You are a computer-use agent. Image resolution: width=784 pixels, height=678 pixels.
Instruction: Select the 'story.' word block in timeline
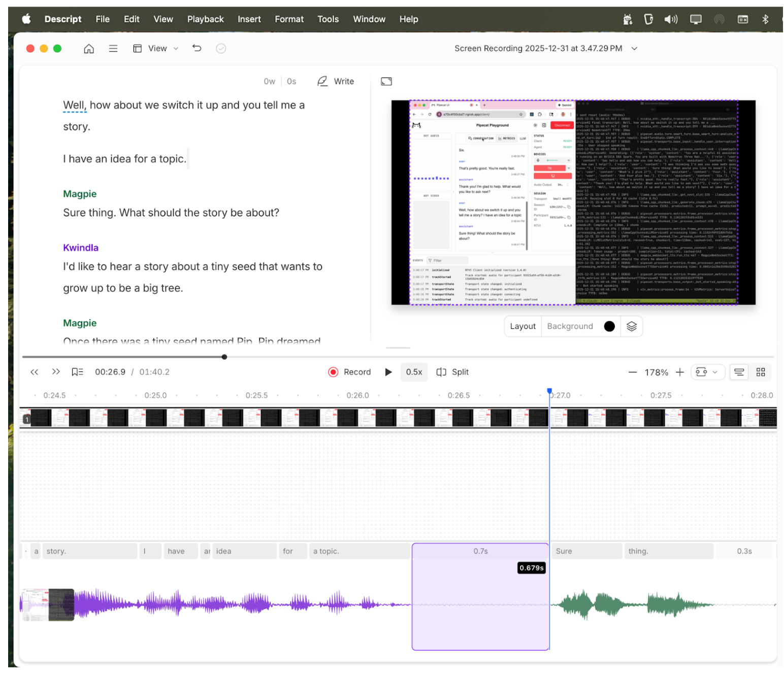coord(90,551)
